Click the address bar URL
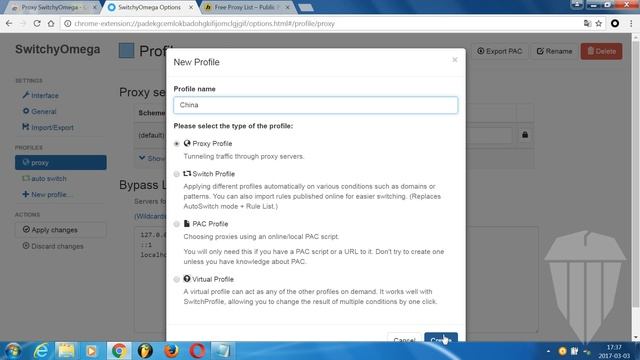640x360 pixels. pyautogui.click(x=204, y=24)
